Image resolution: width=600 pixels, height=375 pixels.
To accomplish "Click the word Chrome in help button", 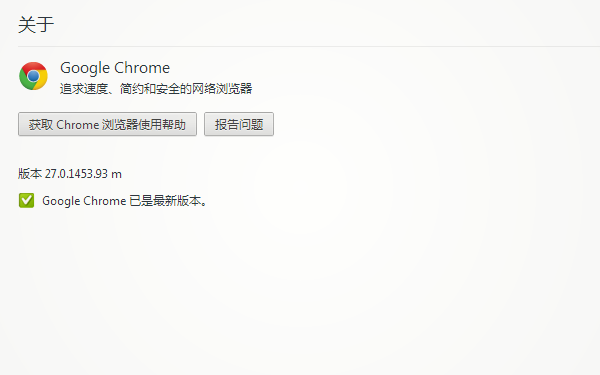I will 78,124.
